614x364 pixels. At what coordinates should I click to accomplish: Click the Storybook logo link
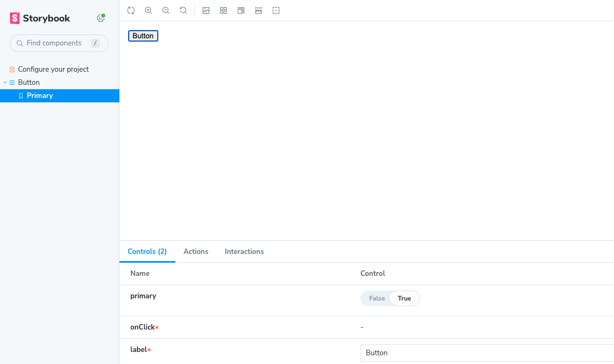(x=40, y=18)
